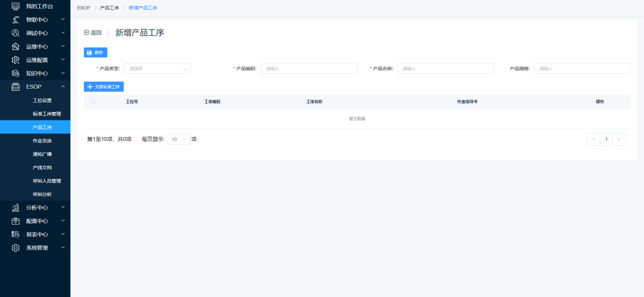The height and width of the screenshot is (297, 644).
Task: Toggle the select-all checkbox in table header
Action: pos(93,102)
